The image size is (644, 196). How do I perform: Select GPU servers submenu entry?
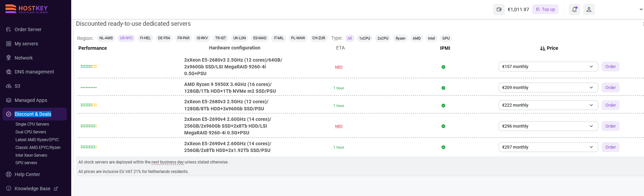(x=26, y=163)
